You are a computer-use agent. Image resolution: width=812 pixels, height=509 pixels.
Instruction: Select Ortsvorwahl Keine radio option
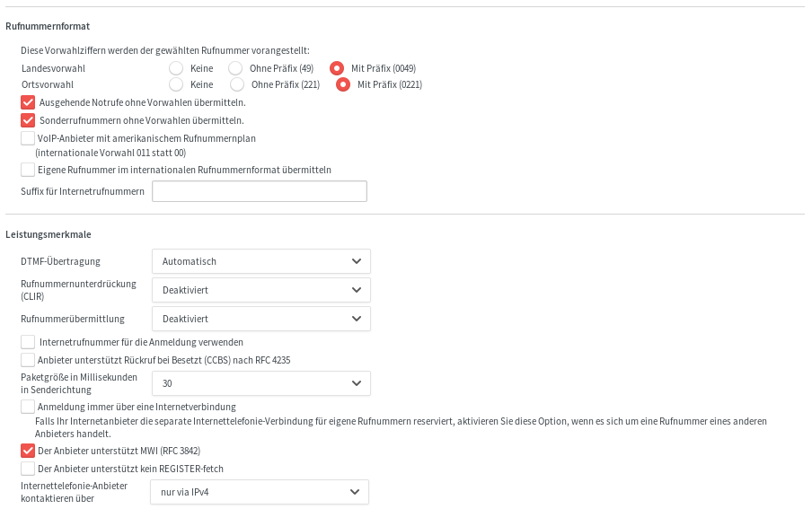point(176,84)
